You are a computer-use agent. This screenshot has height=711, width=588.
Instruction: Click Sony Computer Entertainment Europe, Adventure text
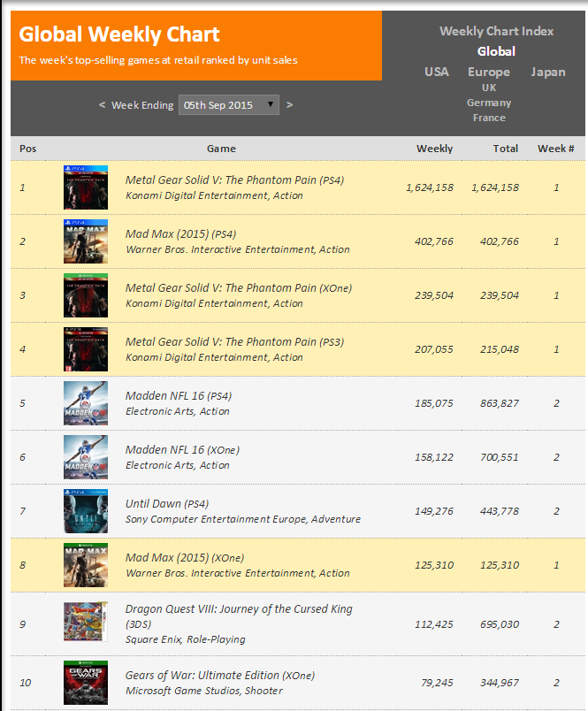(243, 519)
